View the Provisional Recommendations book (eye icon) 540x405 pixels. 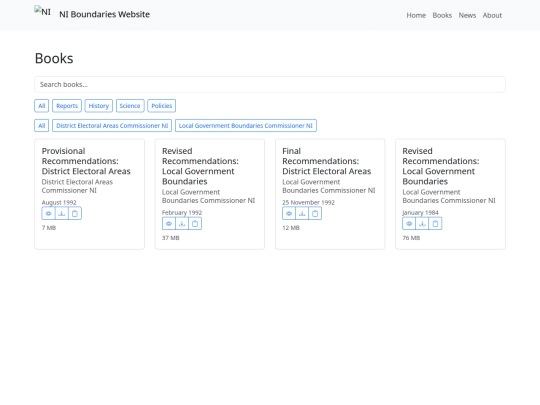(x=49, y=214)
